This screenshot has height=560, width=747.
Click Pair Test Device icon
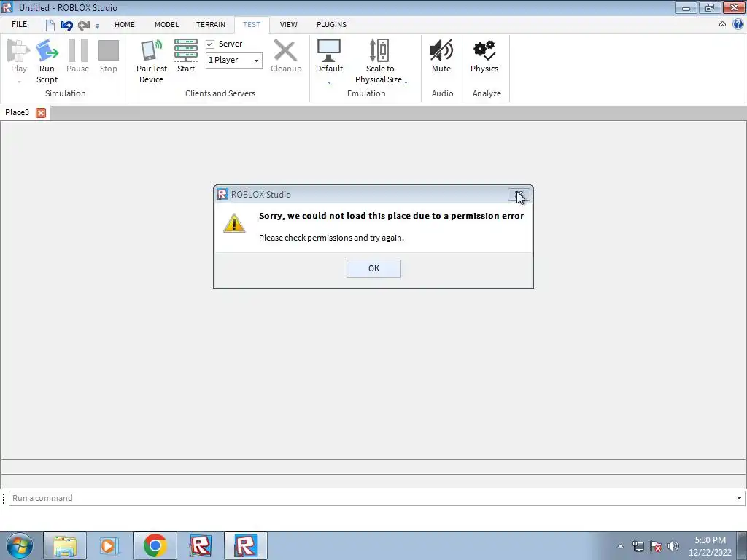(x=152, y=50)
